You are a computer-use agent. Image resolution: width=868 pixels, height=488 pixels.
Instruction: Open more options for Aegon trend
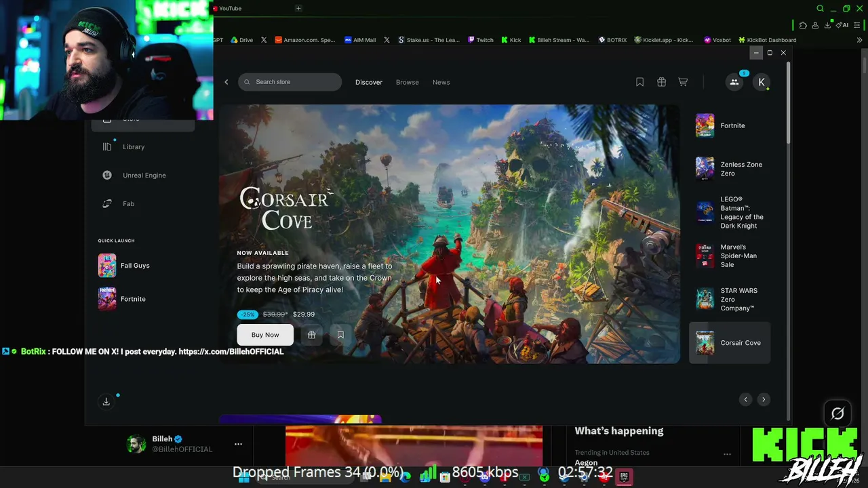coord(727,454)
